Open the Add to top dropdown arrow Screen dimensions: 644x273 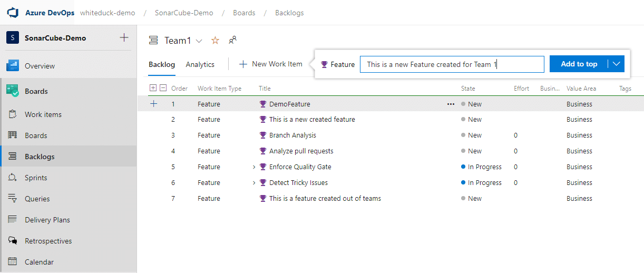(616, 64)
